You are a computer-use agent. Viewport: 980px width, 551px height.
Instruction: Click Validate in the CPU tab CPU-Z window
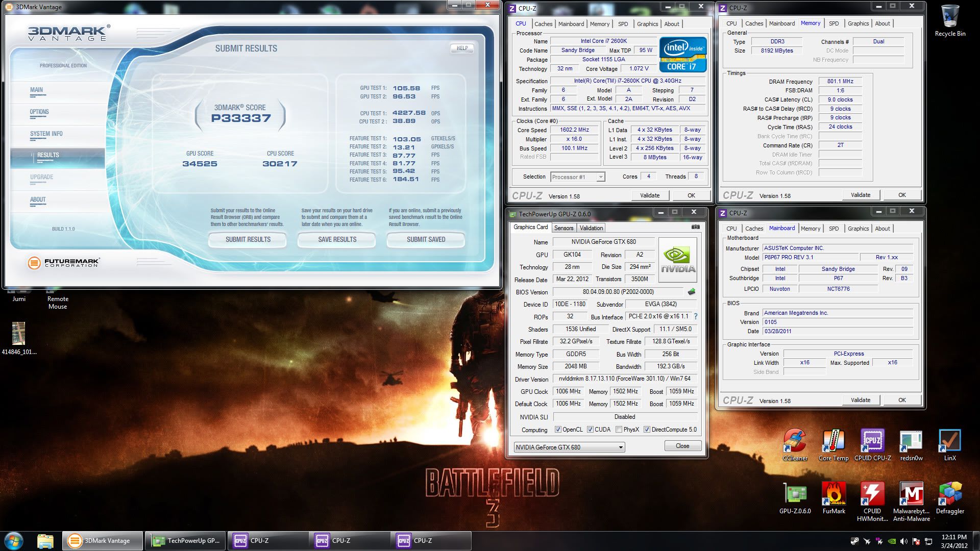(649, 195)
